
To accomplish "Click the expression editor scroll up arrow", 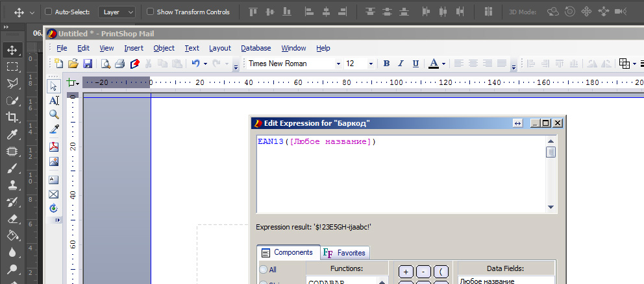I will click(x=551, y=141).
